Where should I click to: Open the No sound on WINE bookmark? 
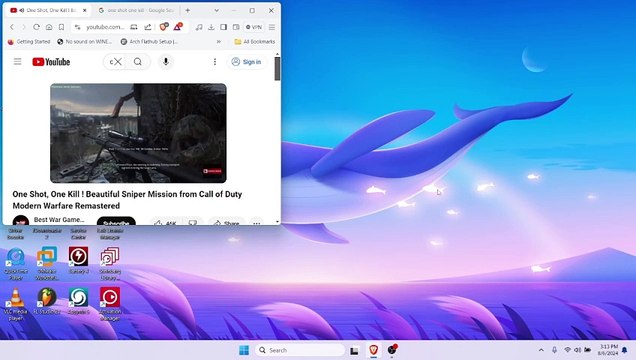pyautogui.click(x=84, y=41)
